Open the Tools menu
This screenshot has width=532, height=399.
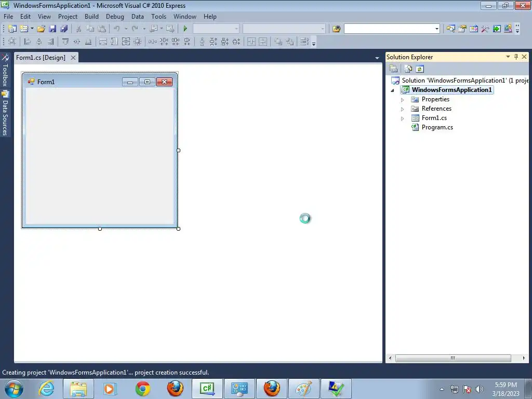click(159, 17)
